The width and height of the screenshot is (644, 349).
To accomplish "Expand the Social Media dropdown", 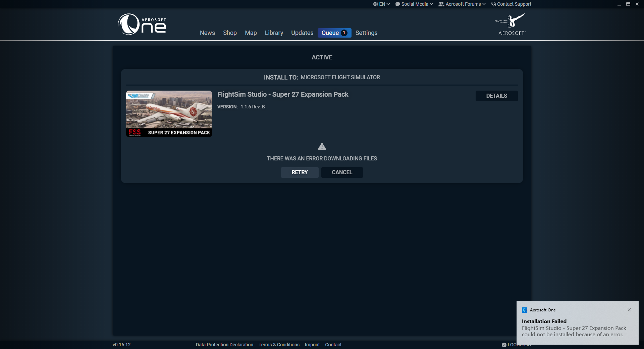I will [431, 4].
